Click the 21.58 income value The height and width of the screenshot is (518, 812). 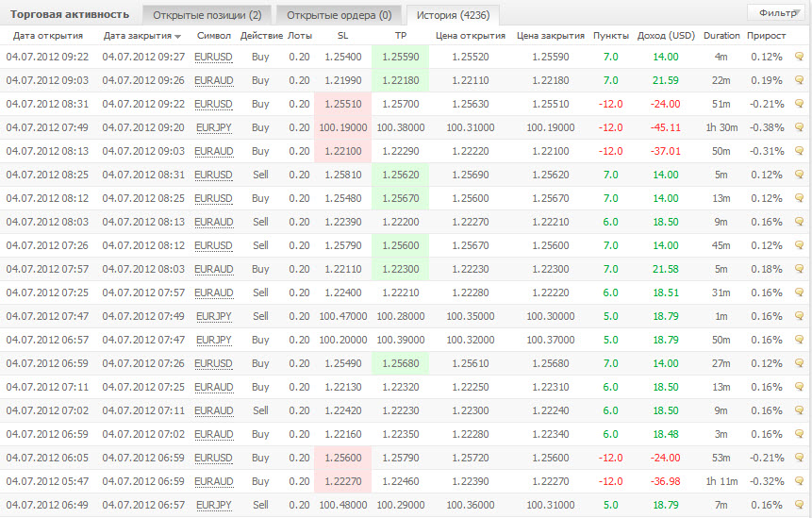[x=666, y=269]
